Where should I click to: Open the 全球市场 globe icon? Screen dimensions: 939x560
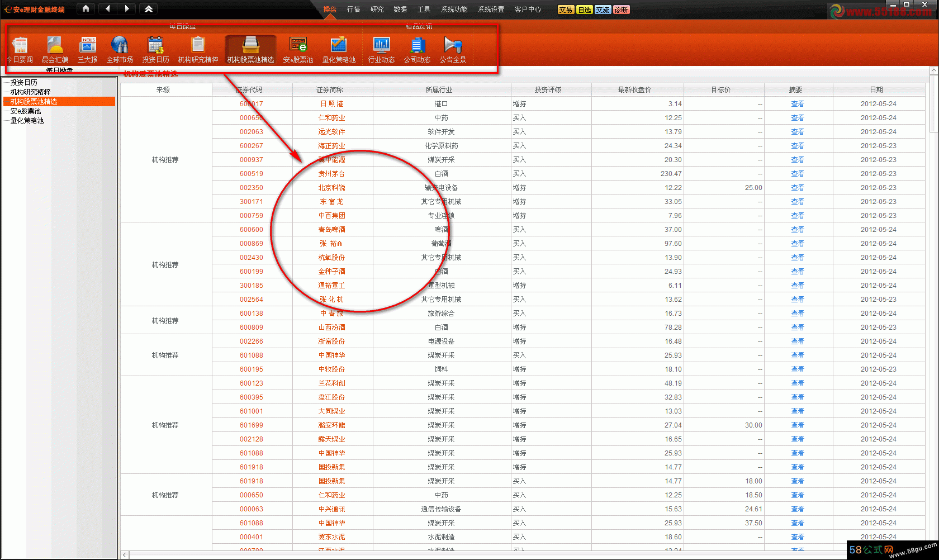pyautogui.click(x=120, y=49)
